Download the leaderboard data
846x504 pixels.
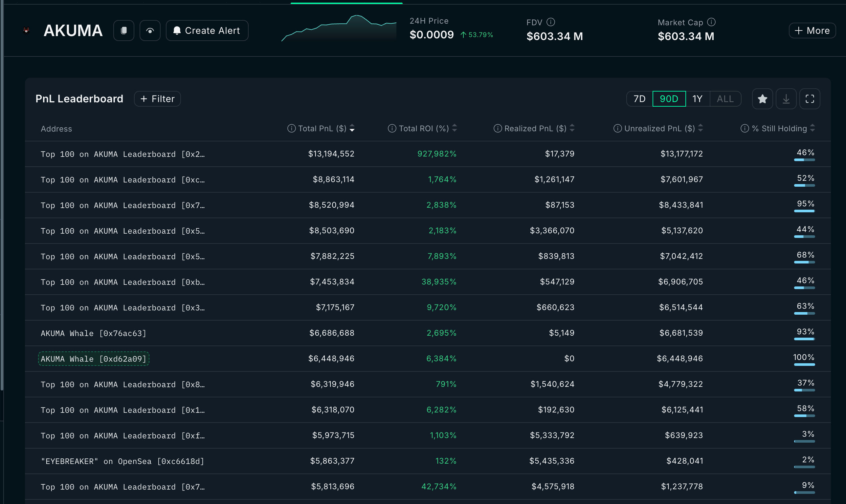pyautogui.click(x=786, y=98)
